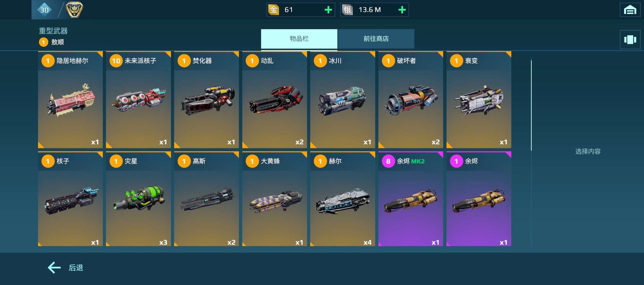Click the gold currency icon
The height and width of the screenshot is (285, 644).
point(274,10)
